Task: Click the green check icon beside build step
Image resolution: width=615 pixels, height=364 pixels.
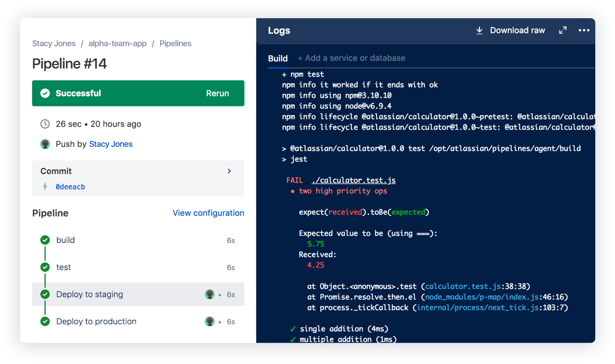Action: [x=45, y=240]
